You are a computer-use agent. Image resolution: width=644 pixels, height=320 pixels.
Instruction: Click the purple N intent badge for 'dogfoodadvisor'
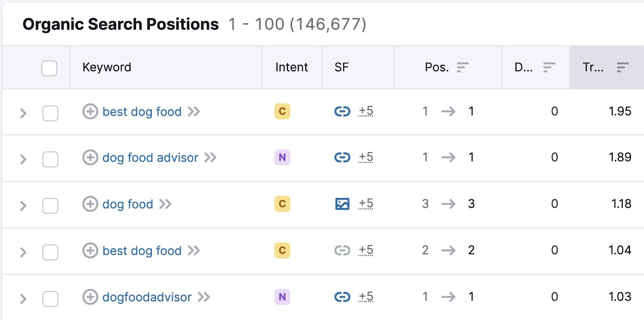pos(282,297)
